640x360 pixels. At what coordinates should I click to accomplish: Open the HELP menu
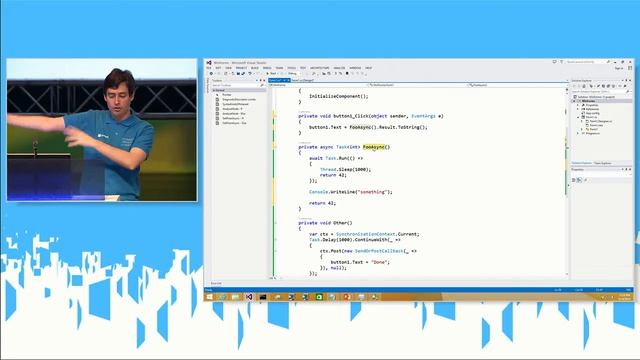(x=368, y=68)
